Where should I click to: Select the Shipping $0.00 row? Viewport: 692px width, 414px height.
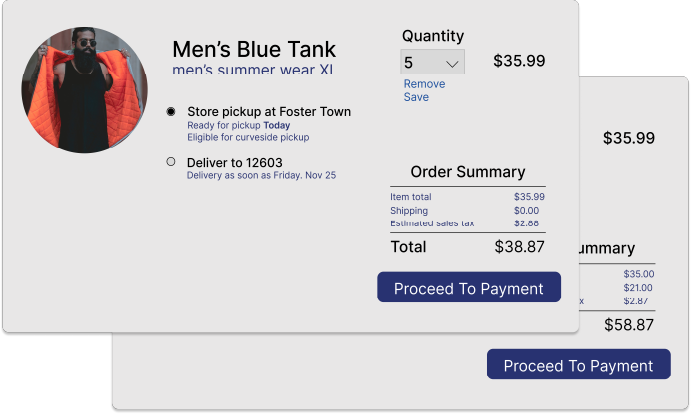point(467,211)
